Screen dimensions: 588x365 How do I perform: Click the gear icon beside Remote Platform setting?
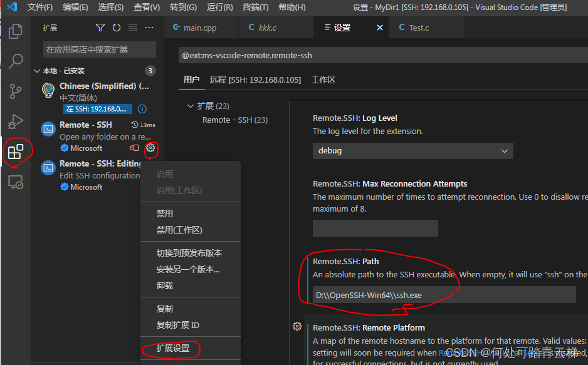coord(297,326)
